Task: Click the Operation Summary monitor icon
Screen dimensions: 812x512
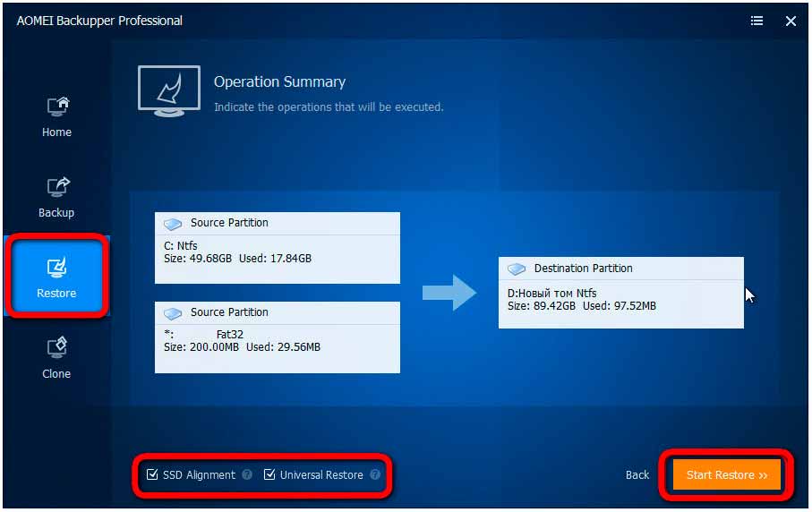Action: [x=169, y=90]
